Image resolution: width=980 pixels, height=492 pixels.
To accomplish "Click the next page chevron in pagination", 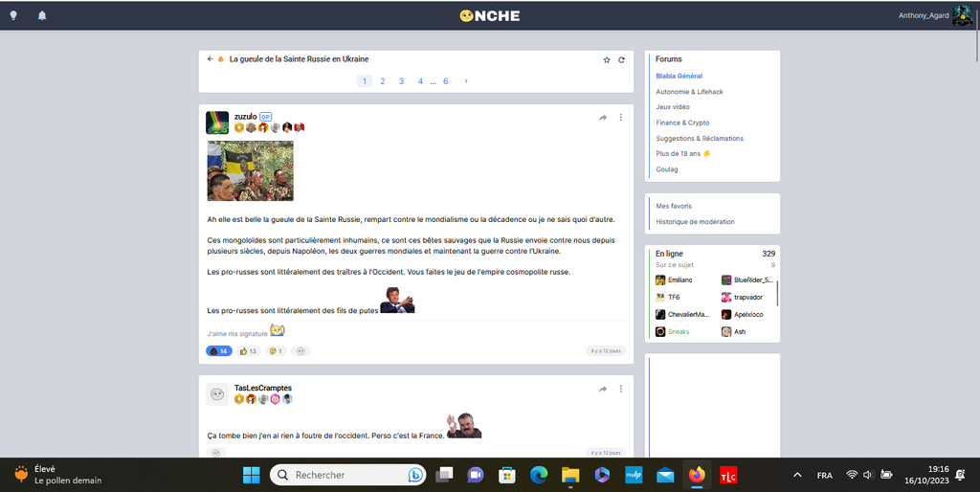I will pos(466,81).
